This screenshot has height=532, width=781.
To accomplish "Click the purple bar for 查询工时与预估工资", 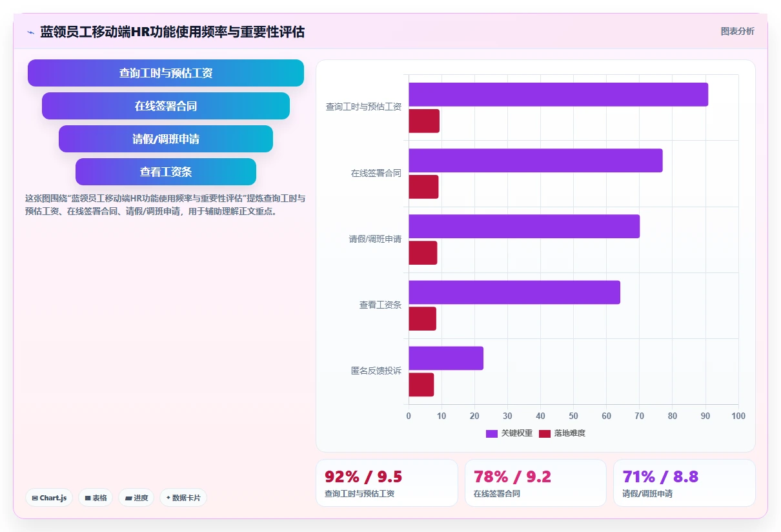I will 558,94.
